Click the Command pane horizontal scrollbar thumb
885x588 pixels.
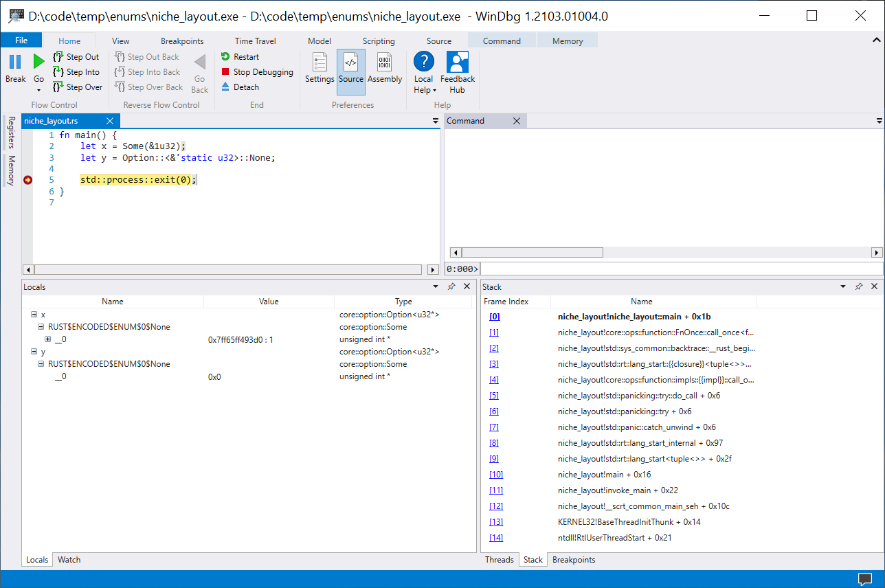point(532,252)
